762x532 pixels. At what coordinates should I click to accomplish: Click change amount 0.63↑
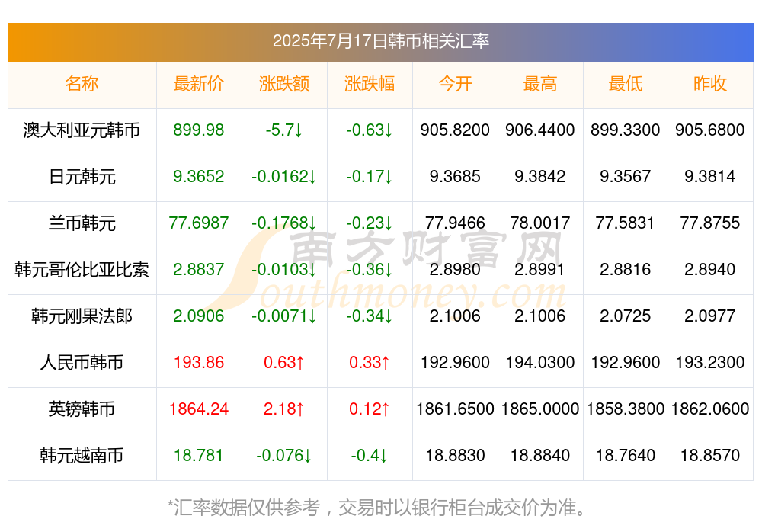(x=284, y=363)
